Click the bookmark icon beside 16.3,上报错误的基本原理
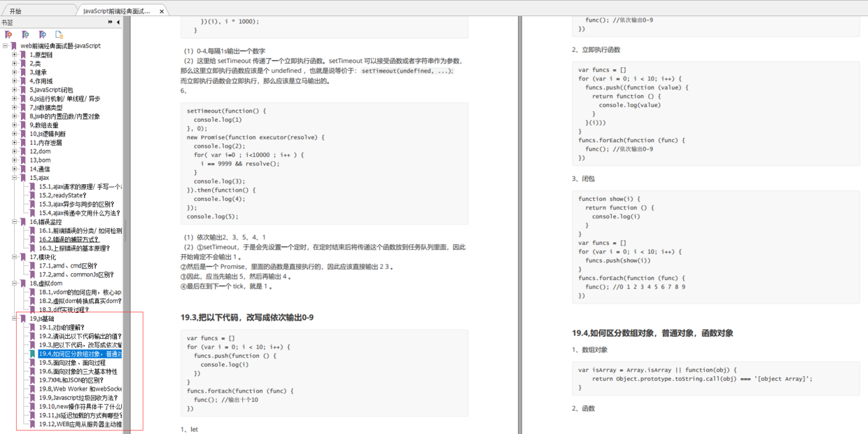 point(33,248)
